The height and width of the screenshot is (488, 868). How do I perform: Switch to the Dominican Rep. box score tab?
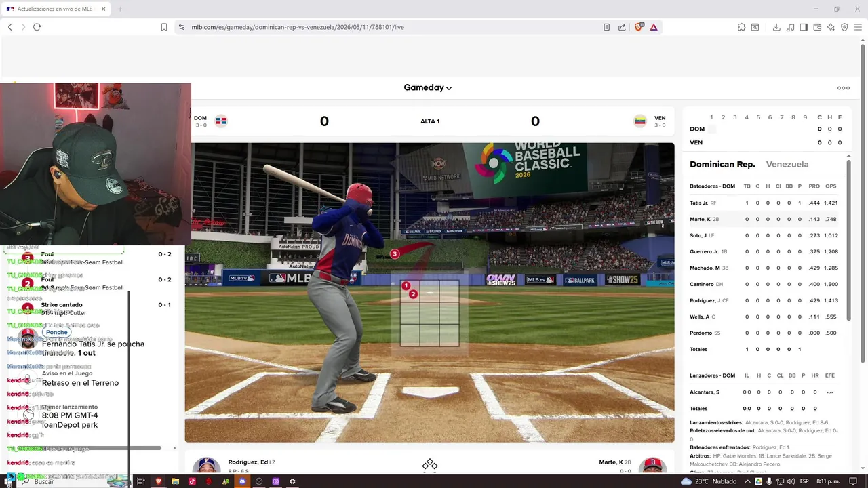(722, 164)
